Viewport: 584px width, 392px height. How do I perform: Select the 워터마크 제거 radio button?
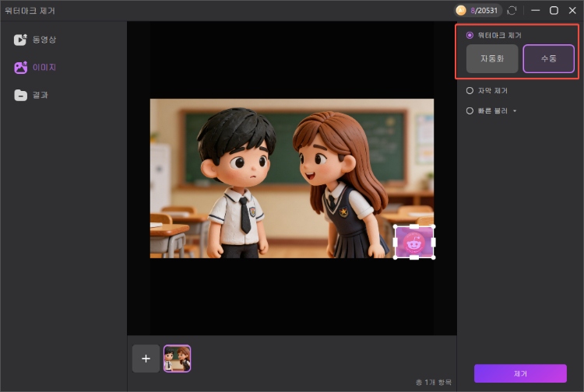(x=470, y=36)
